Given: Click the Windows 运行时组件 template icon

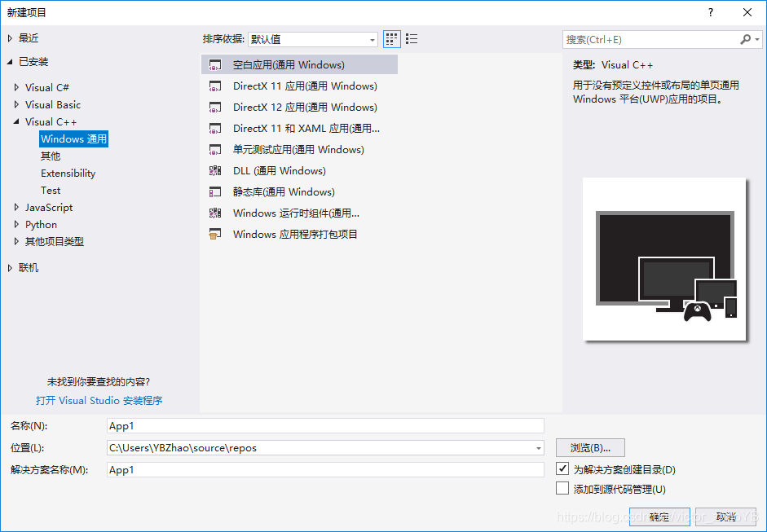Looking at the screenshot, I should 215,213.
